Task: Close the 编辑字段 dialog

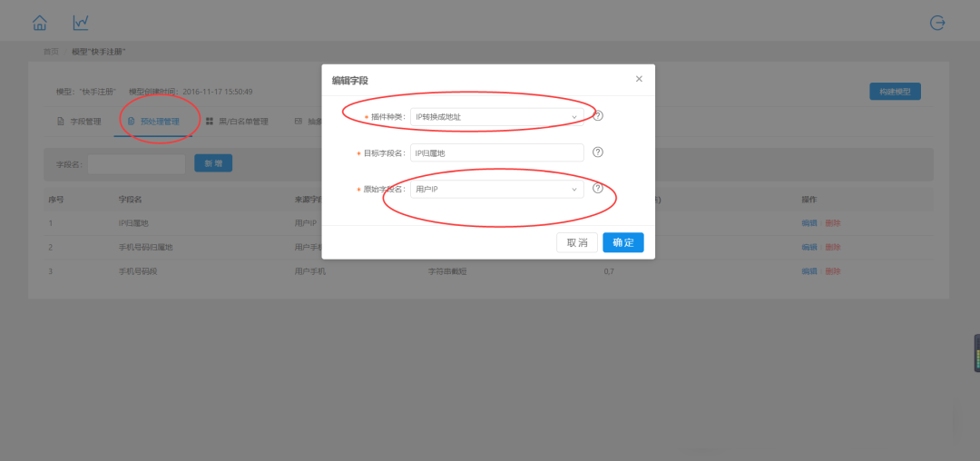Action: coord(639,79)
